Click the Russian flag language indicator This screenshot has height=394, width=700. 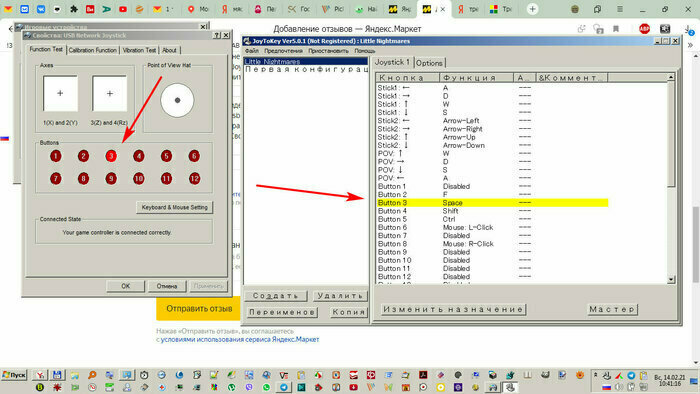(x=606, y=387)
